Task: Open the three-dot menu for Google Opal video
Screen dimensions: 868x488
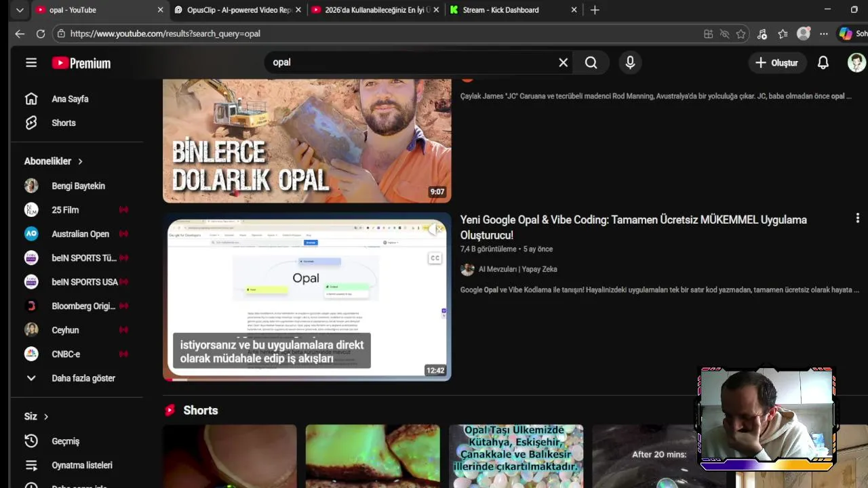Action: pos(857,218)
